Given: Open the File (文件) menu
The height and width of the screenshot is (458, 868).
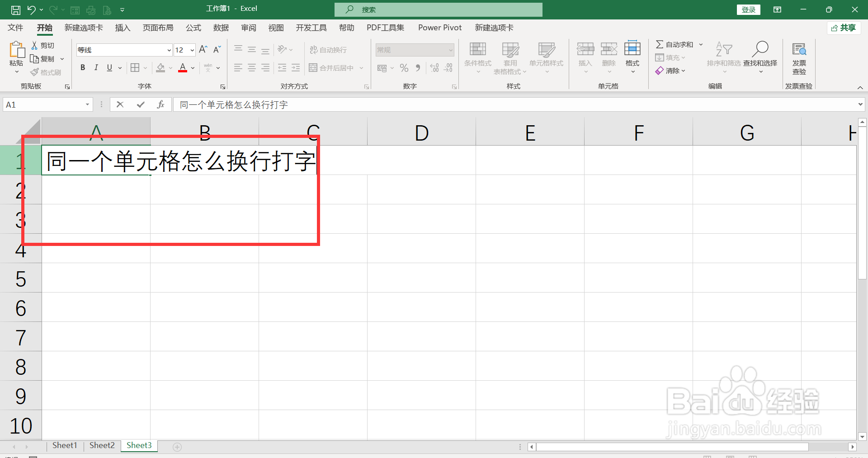Looking at the screenshot, I should point(15,28).
